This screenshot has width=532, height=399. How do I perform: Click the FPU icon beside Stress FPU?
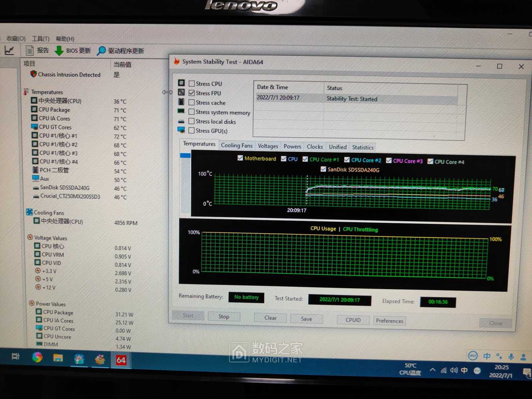tap(182, 93)
